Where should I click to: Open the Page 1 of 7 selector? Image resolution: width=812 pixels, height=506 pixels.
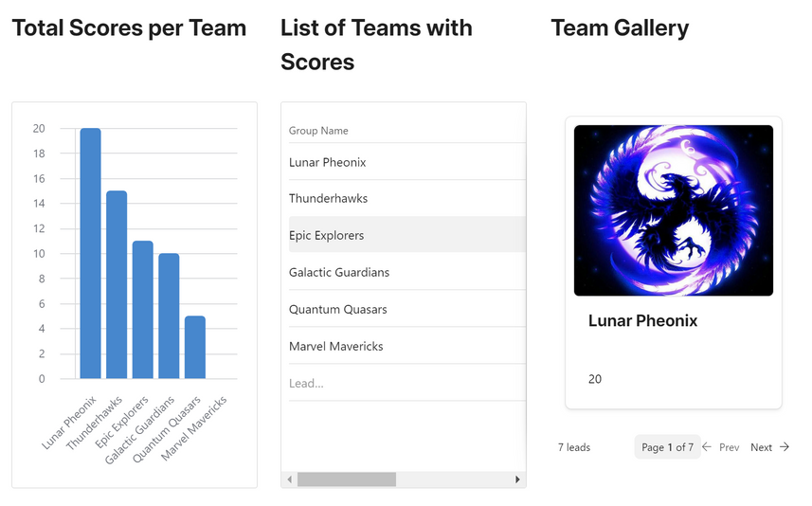(667, 447)
